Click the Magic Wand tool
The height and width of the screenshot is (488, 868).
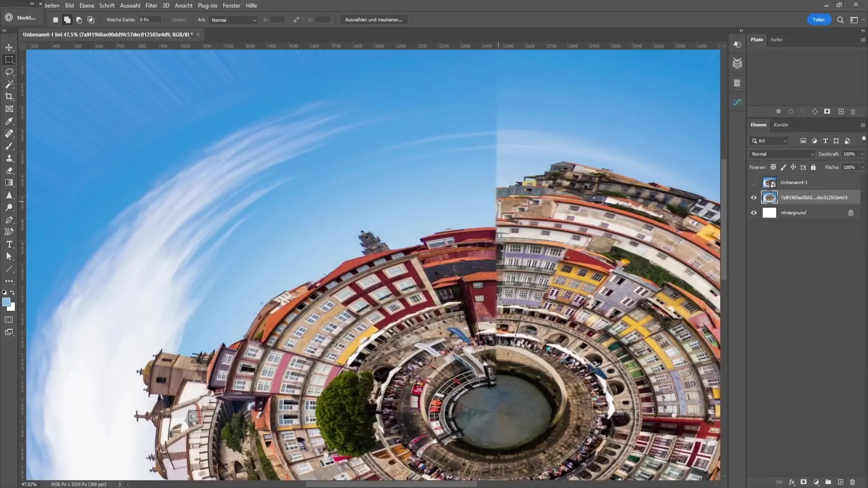tap(9, 84)
